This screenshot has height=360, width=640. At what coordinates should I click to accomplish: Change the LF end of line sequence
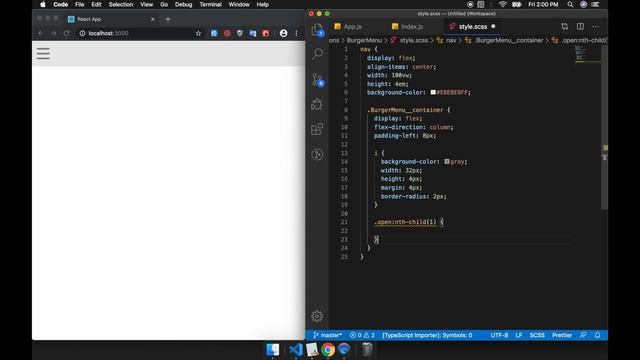point(519,335)
